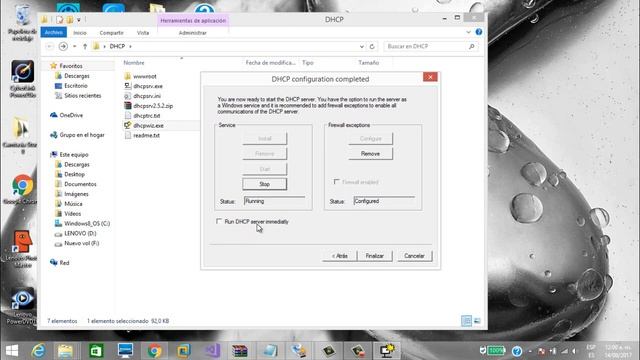Go up one folder level arrow

[85, 47]
